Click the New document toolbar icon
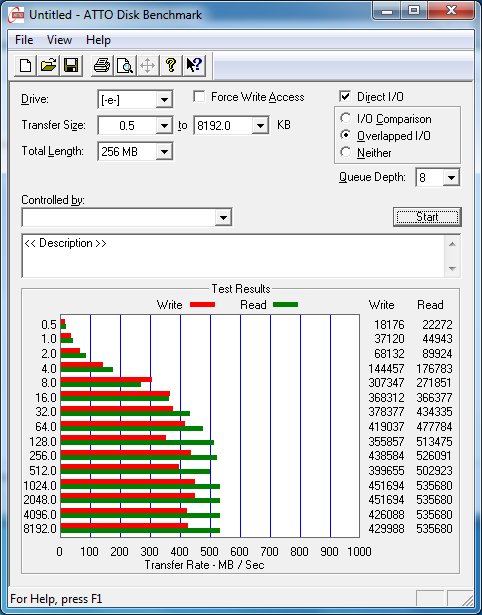Screen dimensions: 482x615 [x=25, y=66]
